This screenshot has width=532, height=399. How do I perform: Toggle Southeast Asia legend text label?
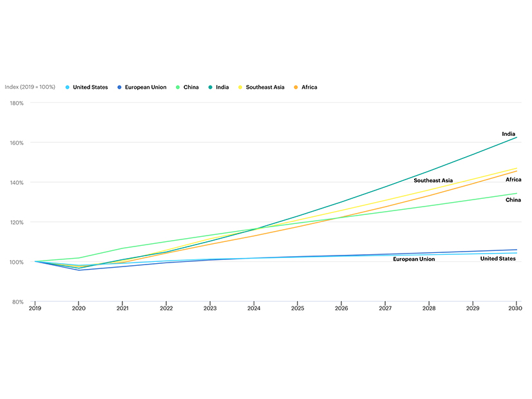(x=265, y=87)
